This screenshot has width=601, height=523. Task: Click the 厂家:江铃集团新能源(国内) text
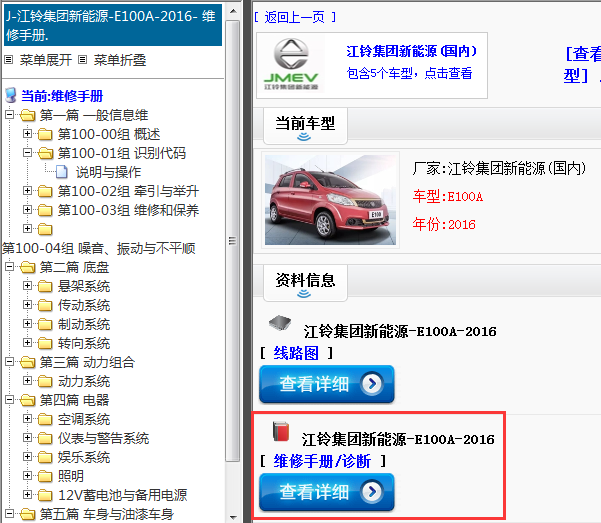(499, 168)
